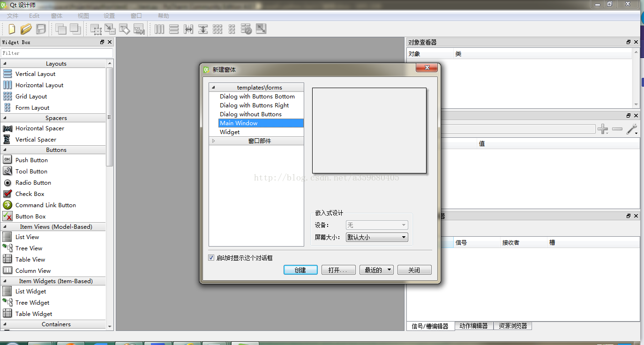Select Dialog with Buttons Right template

pos(255,105)
